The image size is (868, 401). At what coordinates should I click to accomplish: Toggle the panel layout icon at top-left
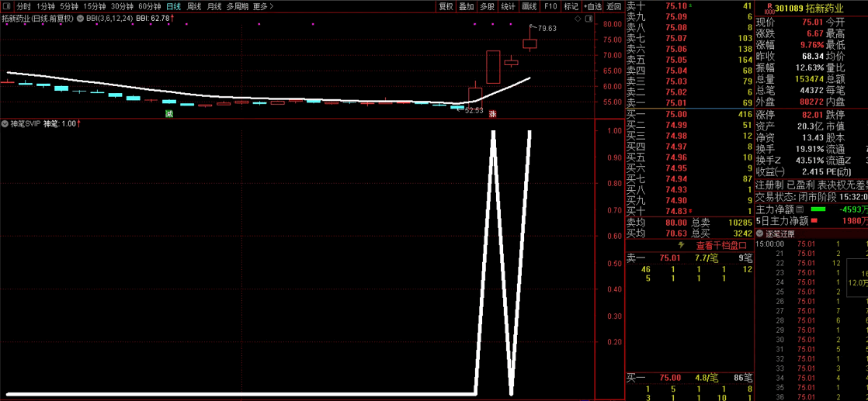click(5, 7)
